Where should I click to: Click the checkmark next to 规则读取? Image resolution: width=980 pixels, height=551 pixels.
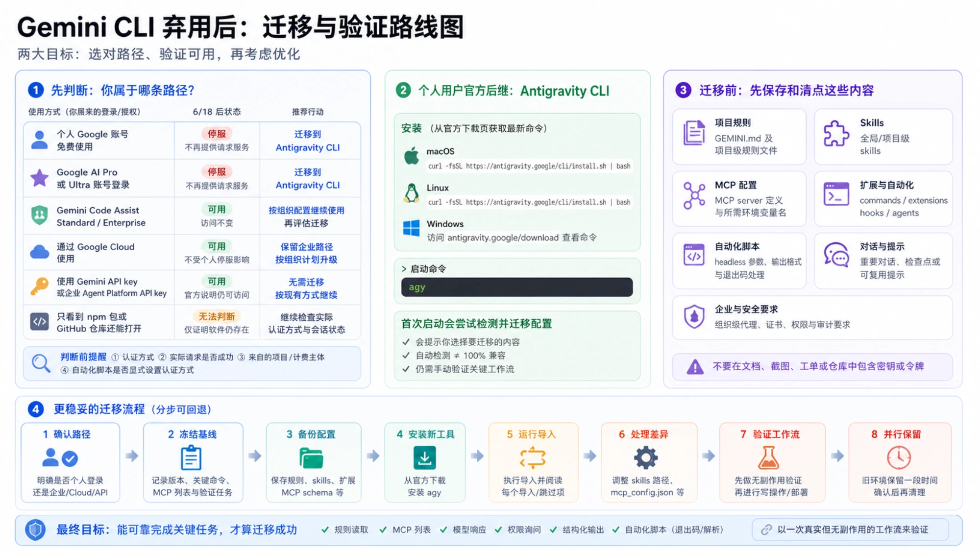325,530
